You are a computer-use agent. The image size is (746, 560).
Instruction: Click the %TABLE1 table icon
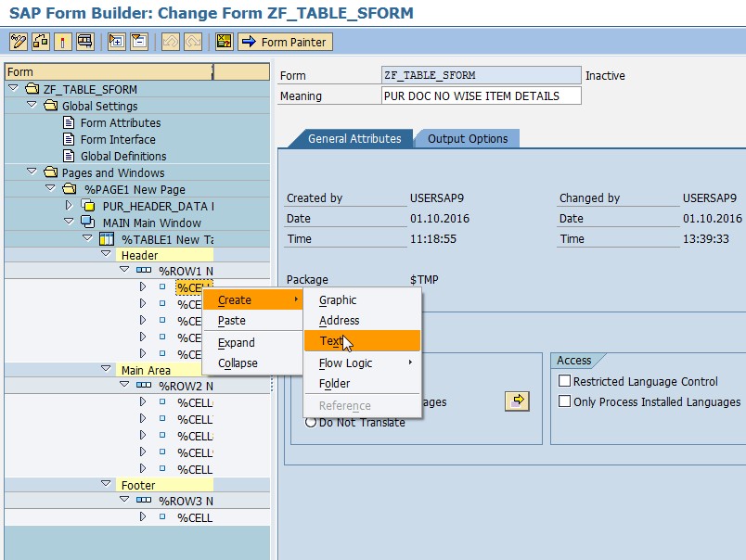point(107,238)
